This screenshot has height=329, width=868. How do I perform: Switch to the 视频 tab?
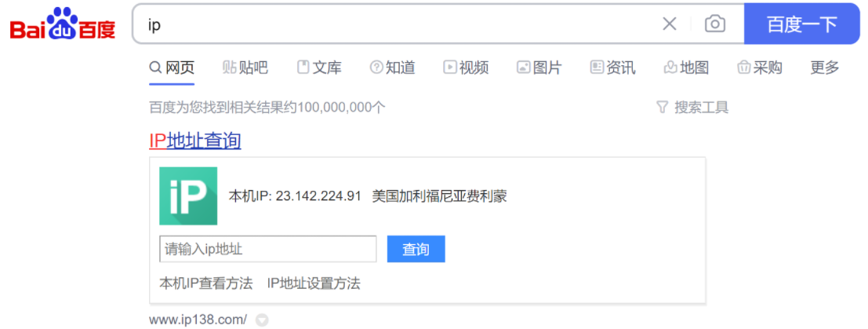pyautogui.click(x=466, y=68)
